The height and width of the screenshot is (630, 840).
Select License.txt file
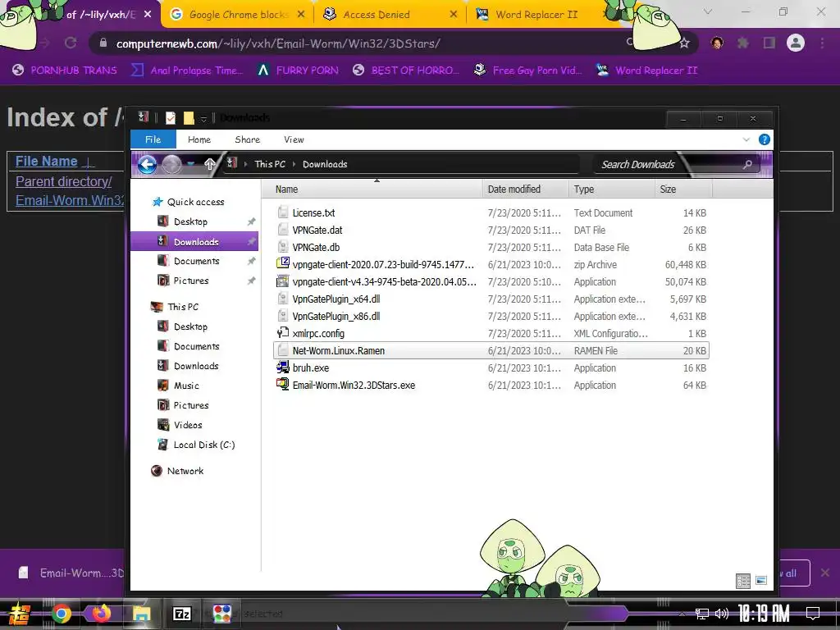[x=314, y=213]
